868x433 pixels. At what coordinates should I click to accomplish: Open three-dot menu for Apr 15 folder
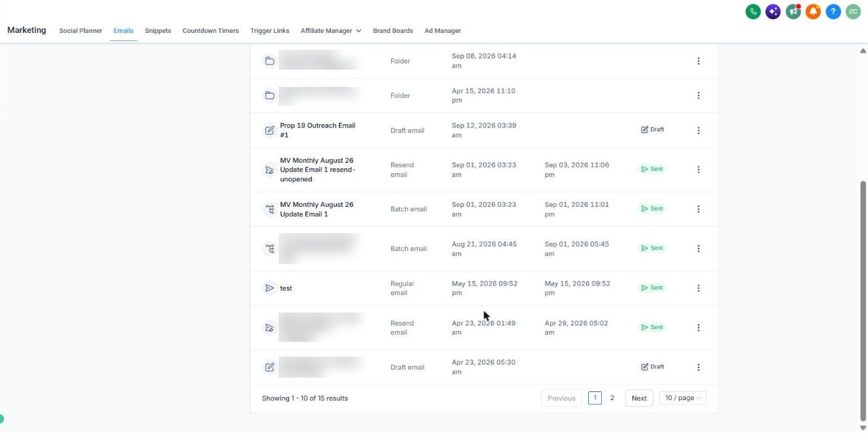[x=698, y=96]
